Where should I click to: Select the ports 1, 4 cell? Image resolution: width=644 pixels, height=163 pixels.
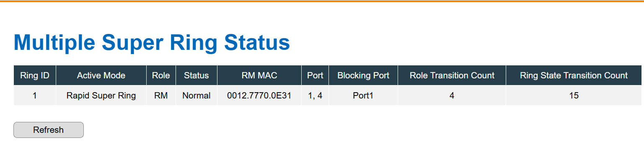click(315, 96)
